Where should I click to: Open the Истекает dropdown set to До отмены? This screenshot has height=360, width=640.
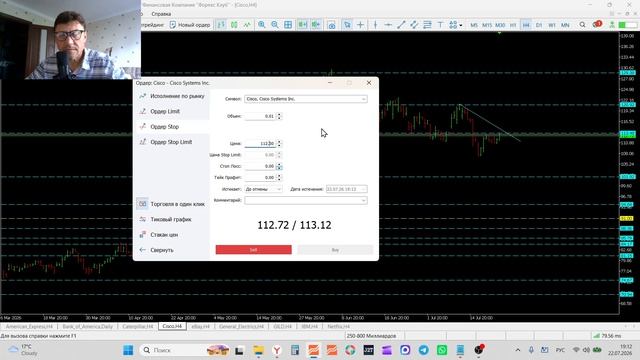click(263, 189)
